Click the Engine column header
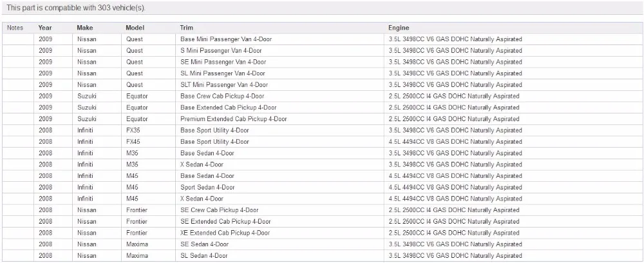The width and height of the screenshot is (644, 263). (x=399, y=28)
